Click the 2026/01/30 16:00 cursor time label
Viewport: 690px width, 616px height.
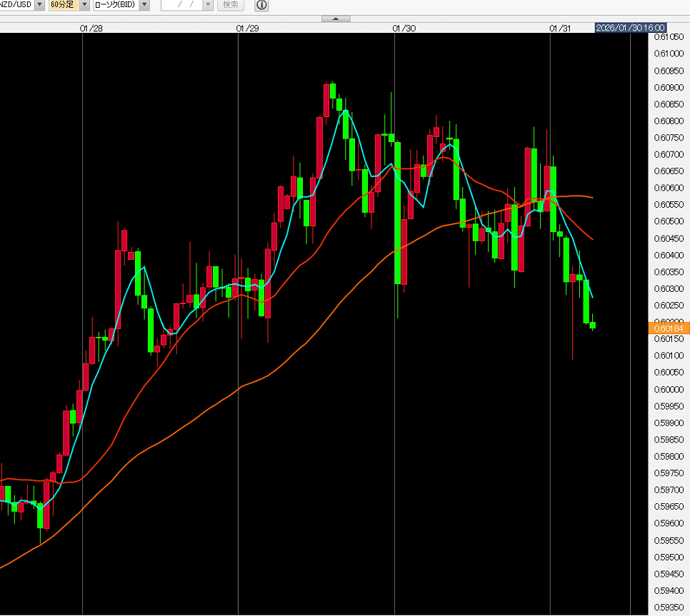(x=631, y=28)
